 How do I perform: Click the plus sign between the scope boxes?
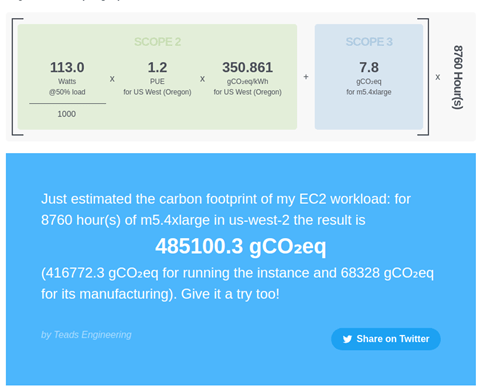click(306, 77)
